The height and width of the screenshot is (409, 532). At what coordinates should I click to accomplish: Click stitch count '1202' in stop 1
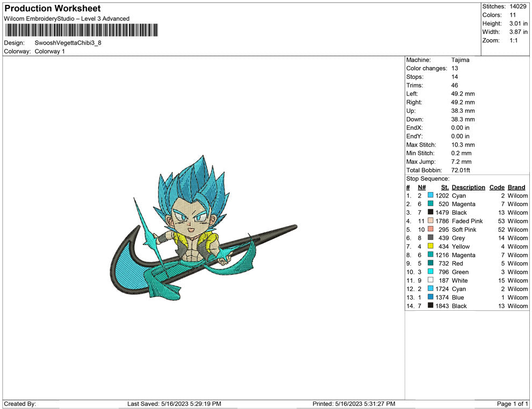[x=442, y=195]
